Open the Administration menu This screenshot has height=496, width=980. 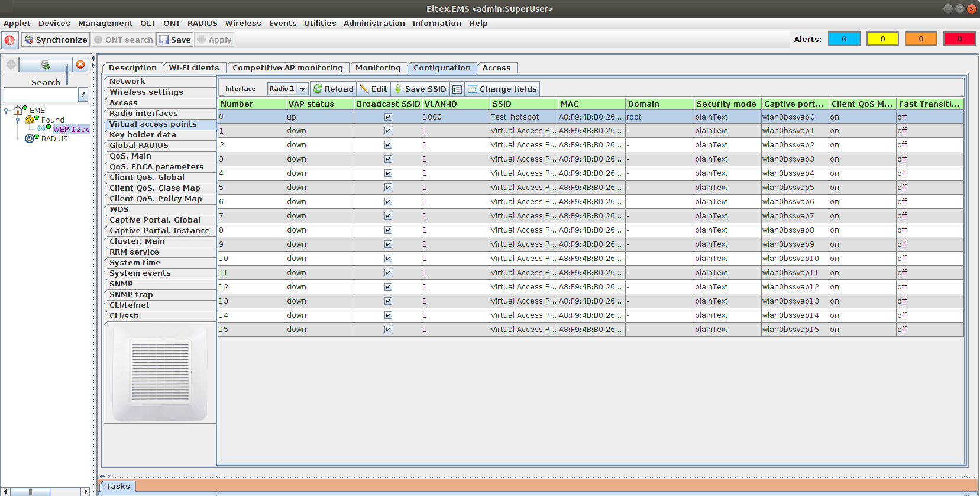pos(374,24)
